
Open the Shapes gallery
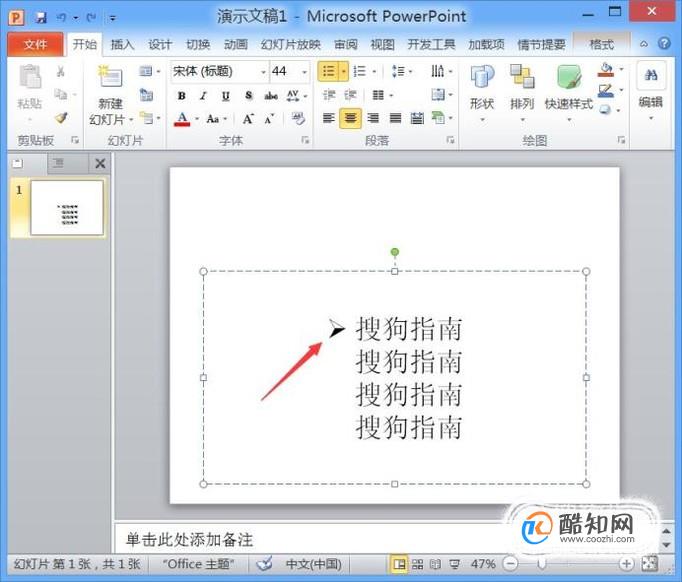[482, 93]
